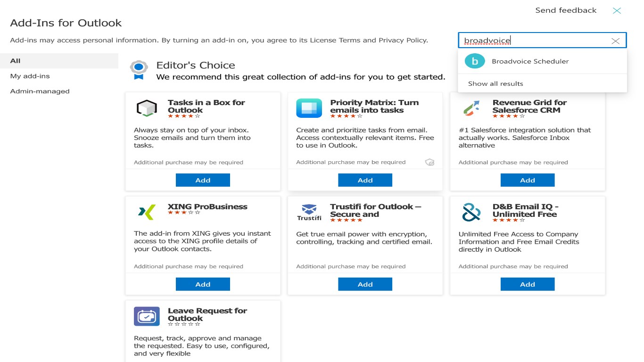Image resolution: width=644 pixels, height=362 pixels.
Task: Click the Editor's Choice badge icon
Action: (139, 70)
